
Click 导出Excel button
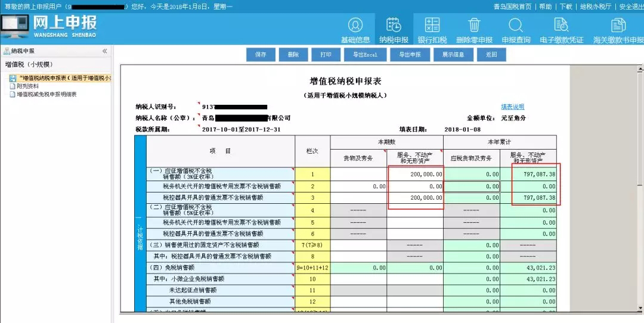(x=365, y=55)
